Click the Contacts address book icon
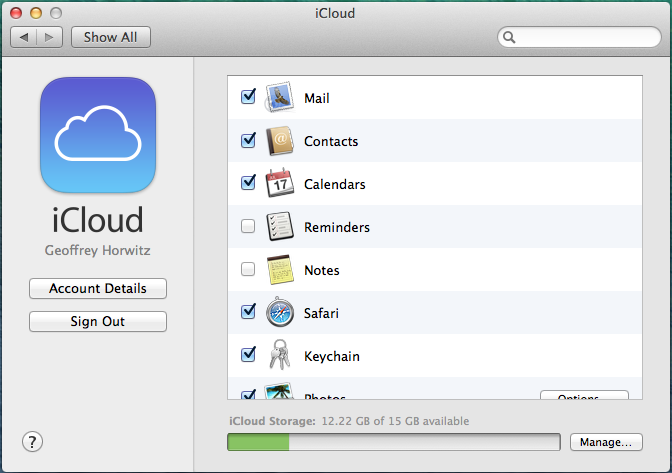The image size is (672, 473). (279, 141)
